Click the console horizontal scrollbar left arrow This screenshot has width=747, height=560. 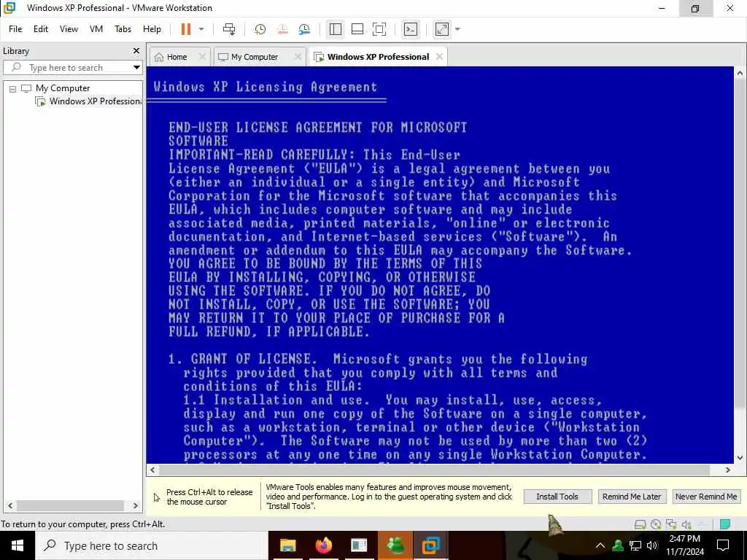(152, 470)
